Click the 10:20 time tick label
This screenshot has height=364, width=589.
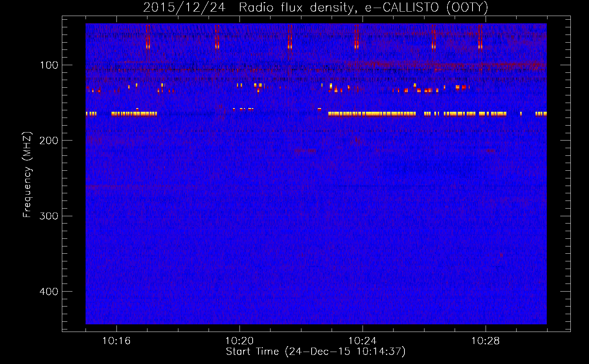click(240, 341)
